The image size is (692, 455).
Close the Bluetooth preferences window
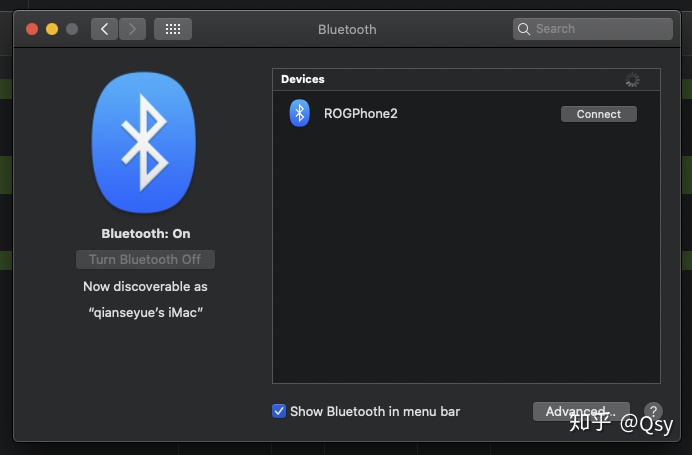click(x=32, y=29)
